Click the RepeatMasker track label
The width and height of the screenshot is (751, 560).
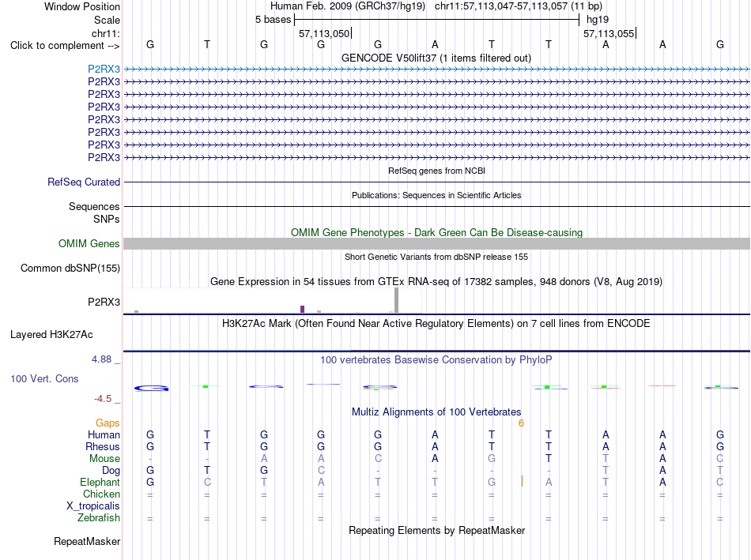(87, 541)
